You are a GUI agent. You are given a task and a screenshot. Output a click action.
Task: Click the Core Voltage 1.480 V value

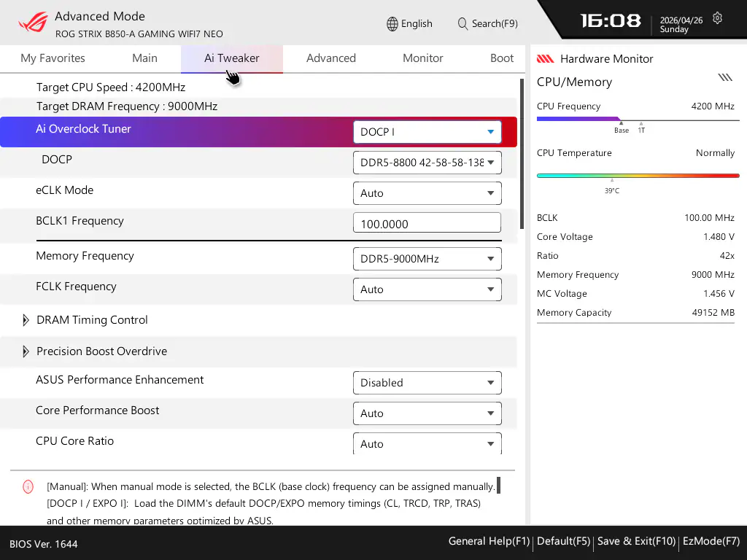point(719,237)
